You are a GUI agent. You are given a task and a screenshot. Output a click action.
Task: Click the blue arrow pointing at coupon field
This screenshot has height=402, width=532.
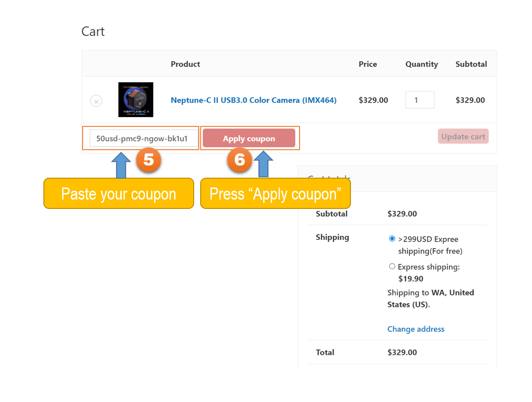120,166
